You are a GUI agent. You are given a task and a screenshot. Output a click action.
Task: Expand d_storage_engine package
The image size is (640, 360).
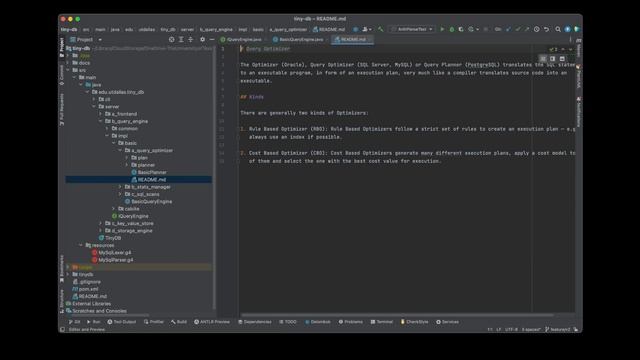pos(101,231)
